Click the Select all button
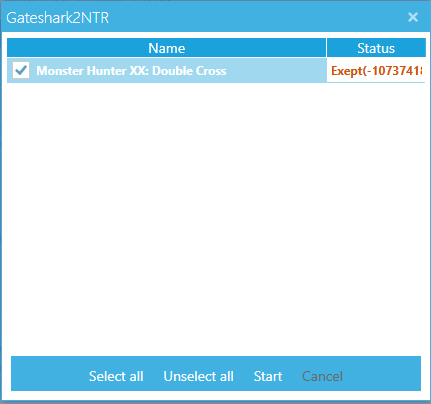This screenshot has height=404, width=431. tap(116, 376)
